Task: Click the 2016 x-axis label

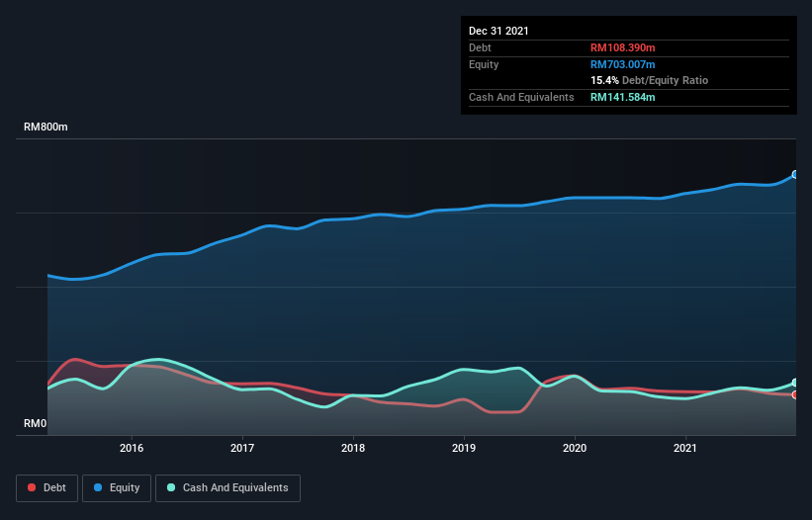Action: click(132, 448)
